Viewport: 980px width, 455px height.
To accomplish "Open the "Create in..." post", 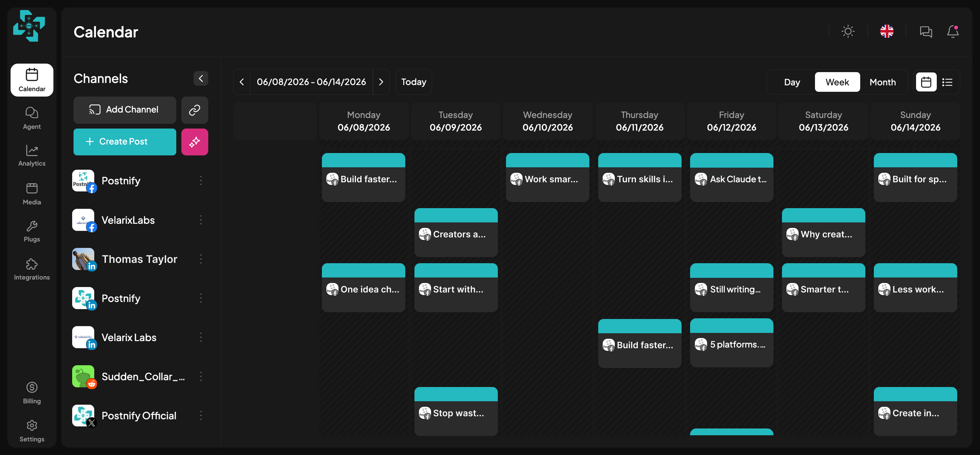I will (x=915, y=411).
